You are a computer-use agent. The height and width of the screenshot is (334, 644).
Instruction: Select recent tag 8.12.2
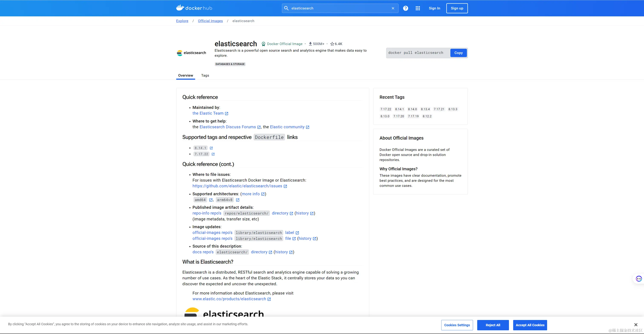pos(427,116)
